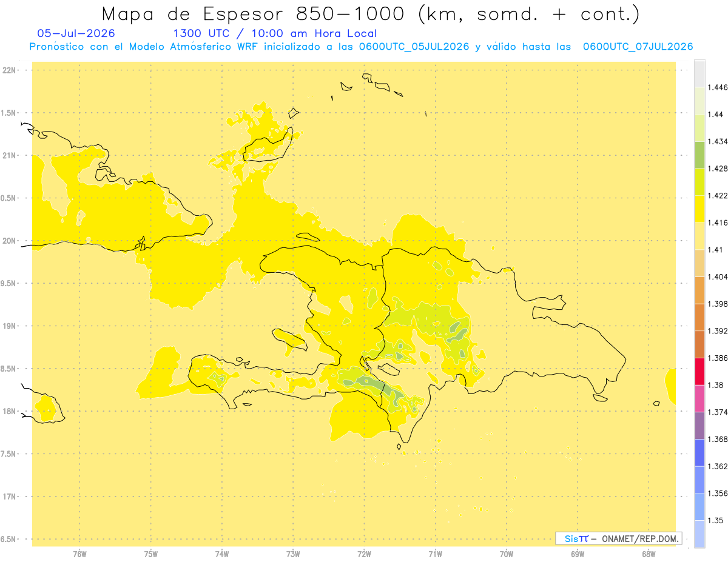Click the '73W' longitude label

pyautogui.click(x=293, y=554)
